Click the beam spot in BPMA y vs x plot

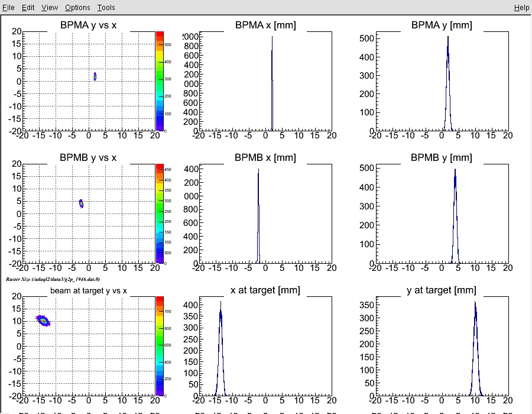point(95,77)
